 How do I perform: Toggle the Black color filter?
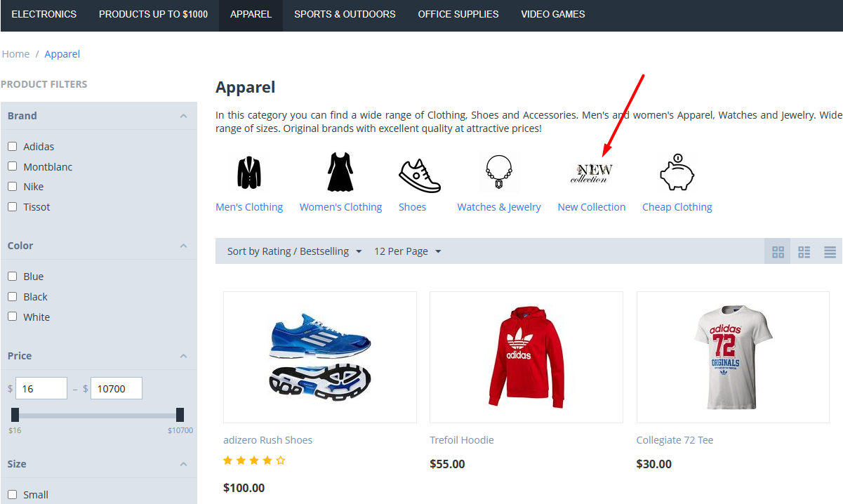[x=12, y=296]
